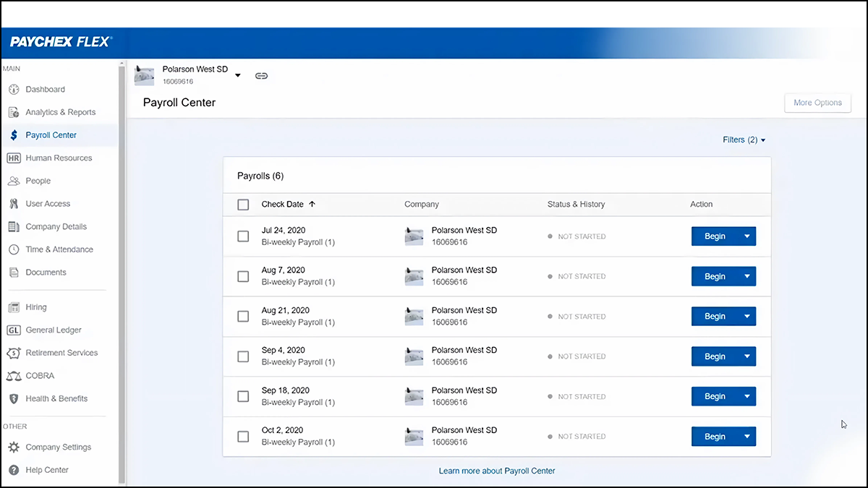Select Human Resources in the sidebar

tap(59, 158)
